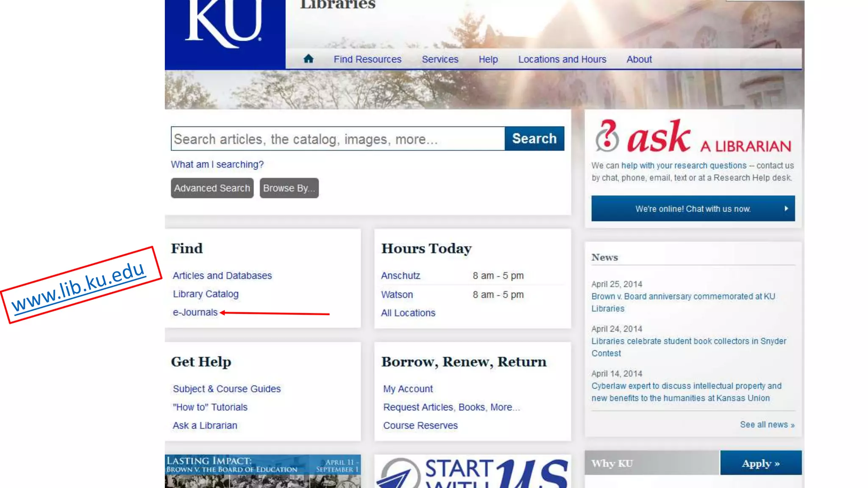Open Subject & Course Guides

(226, 388)
